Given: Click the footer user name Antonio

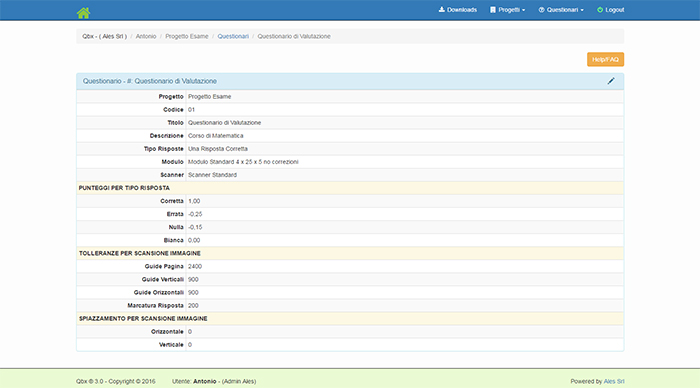Looking at the screenshot, I should (204, 381).
